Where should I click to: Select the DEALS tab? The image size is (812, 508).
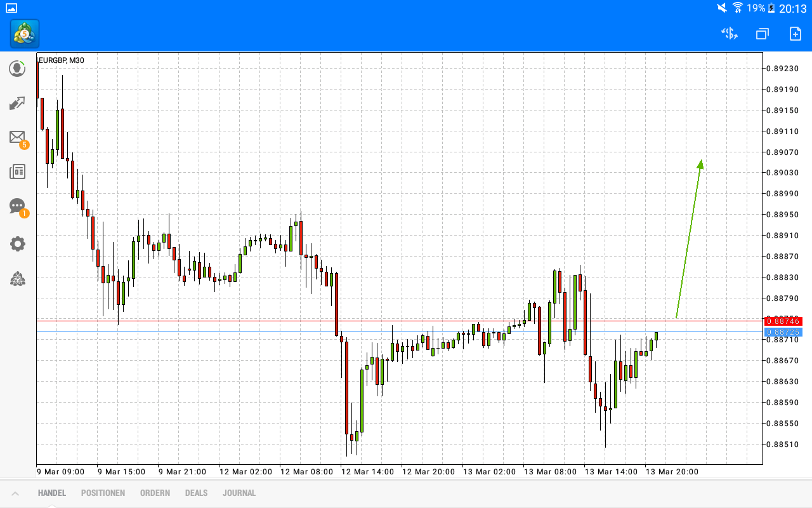(196, 493)
